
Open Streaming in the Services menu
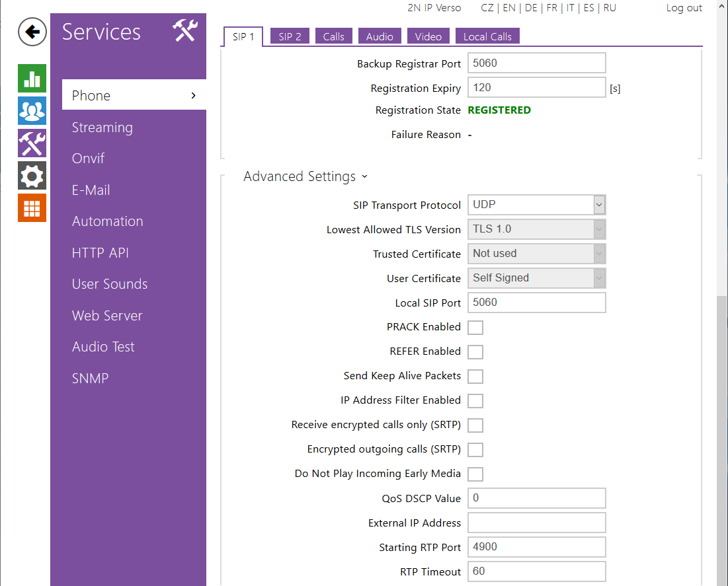tap(102, 128)
